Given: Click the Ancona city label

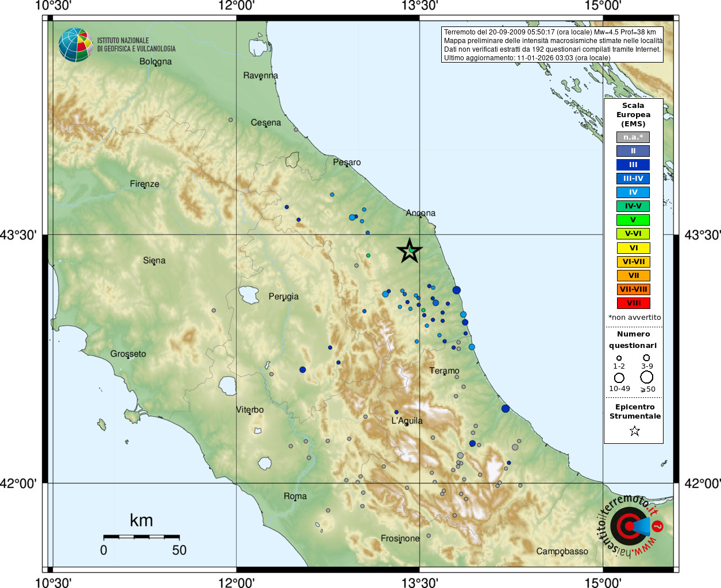Looking at the screenshot, I should pyautogui.click(x=421, y=213).
